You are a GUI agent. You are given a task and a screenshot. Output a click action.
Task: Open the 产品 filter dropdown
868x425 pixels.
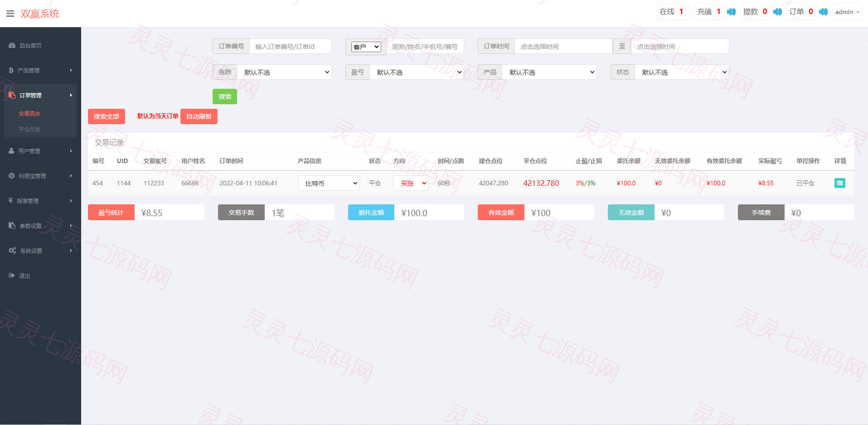pos(549,72)
